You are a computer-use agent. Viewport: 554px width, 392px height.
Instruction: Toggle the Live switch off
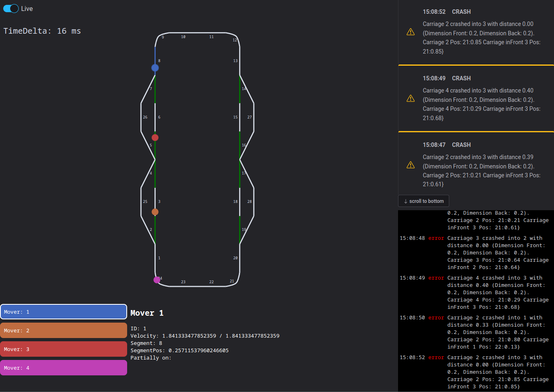11,9
